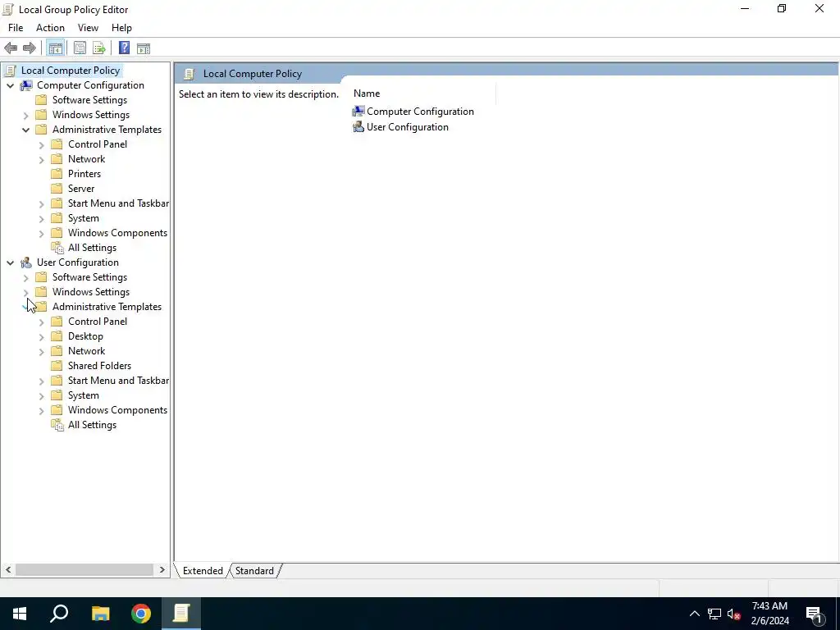This screenshot has width=840, height=630.
Task: Click network icon in system tray
Action: coord(714,614)
